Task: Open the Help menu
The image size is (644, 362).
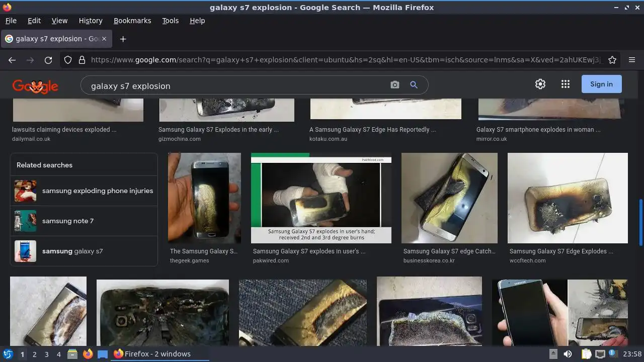Action: click(197, 21)
